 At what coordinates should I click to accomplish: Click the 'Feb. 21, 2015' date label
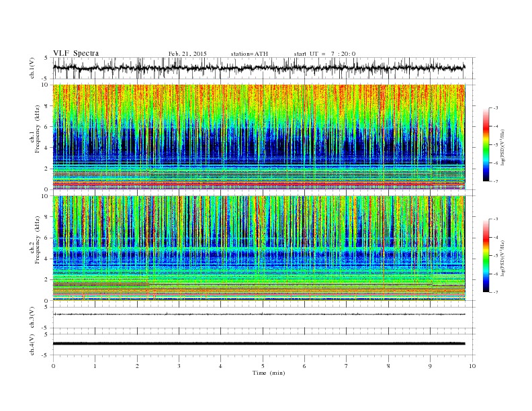[x=187, y=54]
